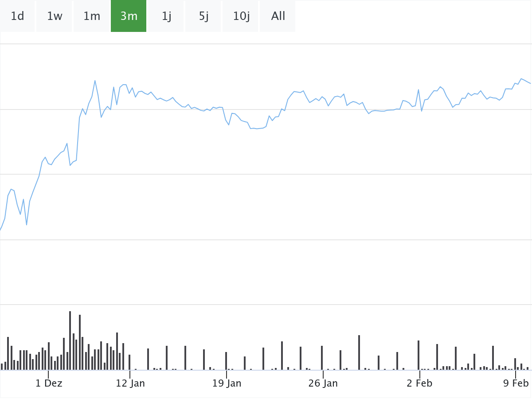532x399 pixels.
Task: Choose the 1j yearly range tab
Action: pyautogui.click(x=166, y=16)
